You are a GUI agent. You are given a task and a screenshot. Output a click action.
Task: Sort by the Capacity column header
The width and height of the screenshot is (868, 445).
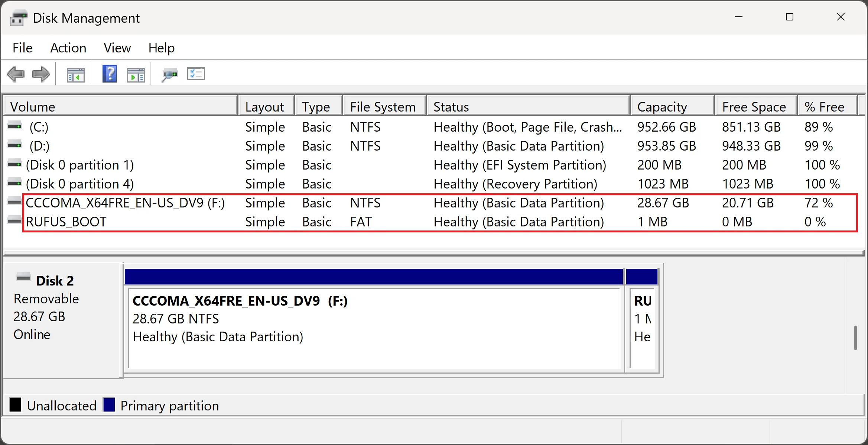click(x=673, y=106)
